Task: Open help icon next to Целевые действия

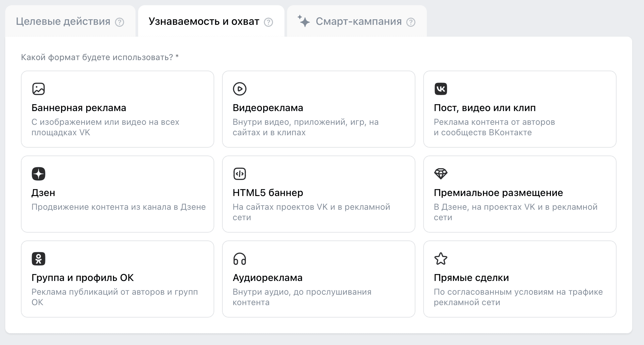Action: click(x=120, y=22)
